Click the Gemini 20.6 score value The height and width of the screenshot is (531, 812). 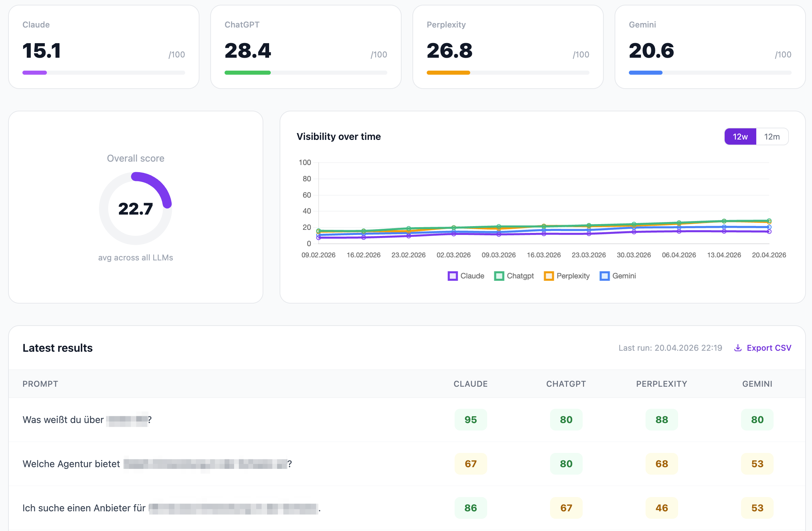pyautogui.click(x=651, y=51)
